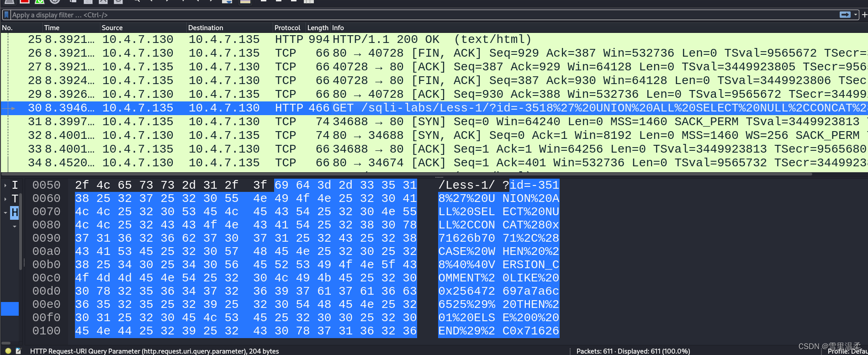The height and width of the screenshot is (355, 868).
Task: Select packet 30 GET /sqli-labs/Less-1 row
Action: (434, 108)
